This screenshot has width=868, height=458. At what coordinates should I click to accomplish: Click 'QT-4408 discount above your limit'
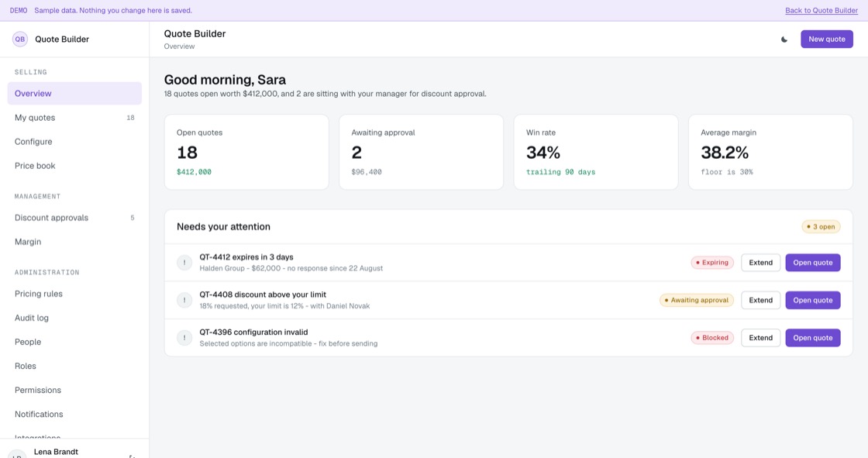tap(263, 294)
